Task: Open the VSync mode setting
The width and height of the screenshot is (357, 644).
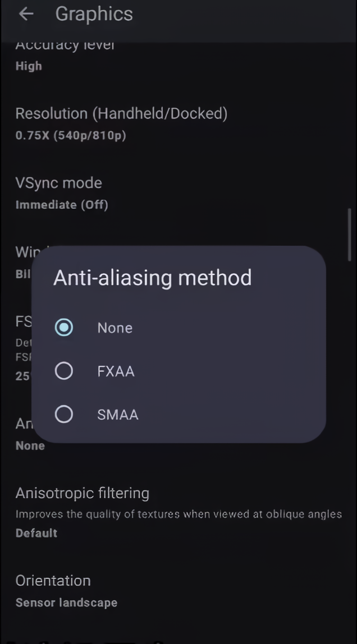Action: [x=59, y=183]
